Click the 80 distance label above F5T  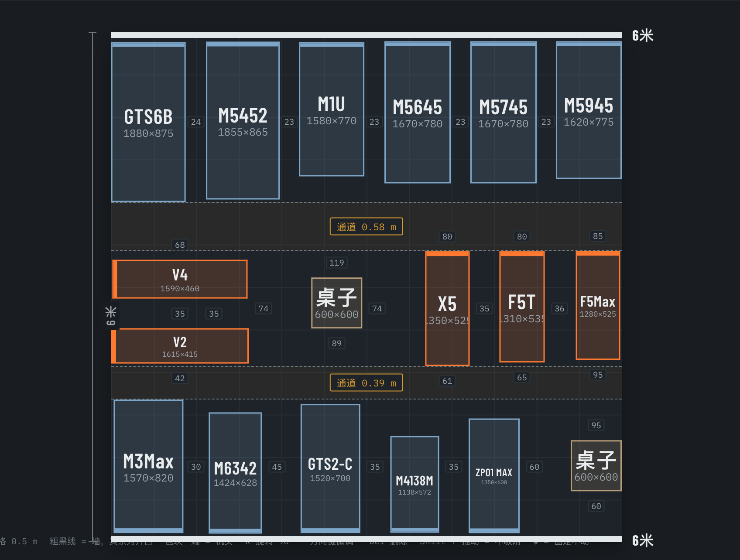[522, 236]
